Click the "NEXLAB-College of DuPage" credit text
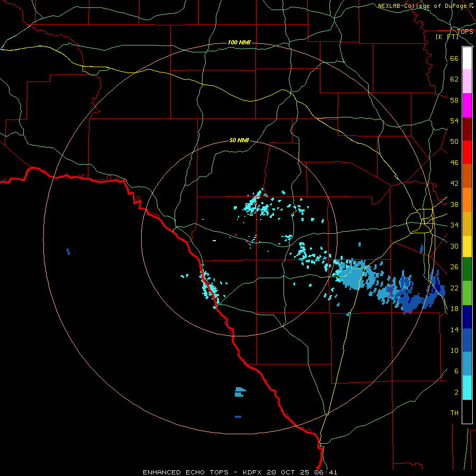476x476 pixels. pos(423,6)
